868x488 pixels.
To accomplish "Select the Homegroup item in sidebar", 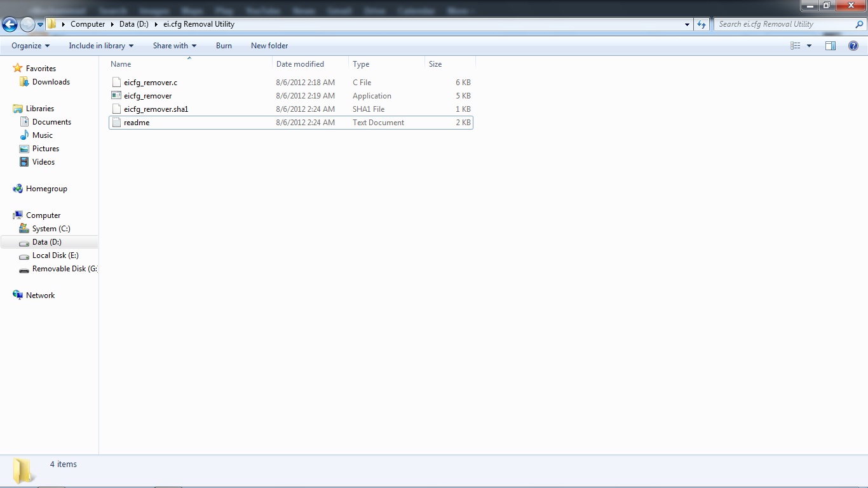I will coord(46,188).
